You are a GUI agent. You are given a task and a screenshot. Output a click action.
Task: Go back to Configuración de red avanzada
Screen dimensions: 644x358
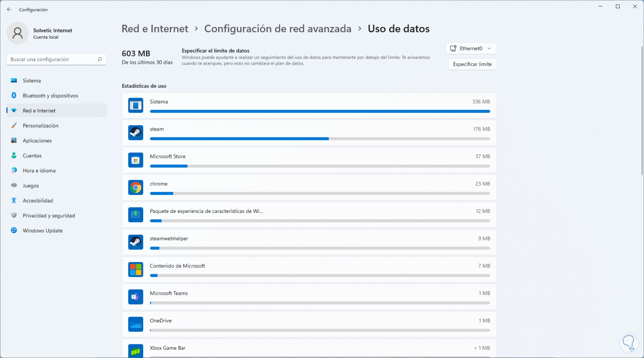278,29
